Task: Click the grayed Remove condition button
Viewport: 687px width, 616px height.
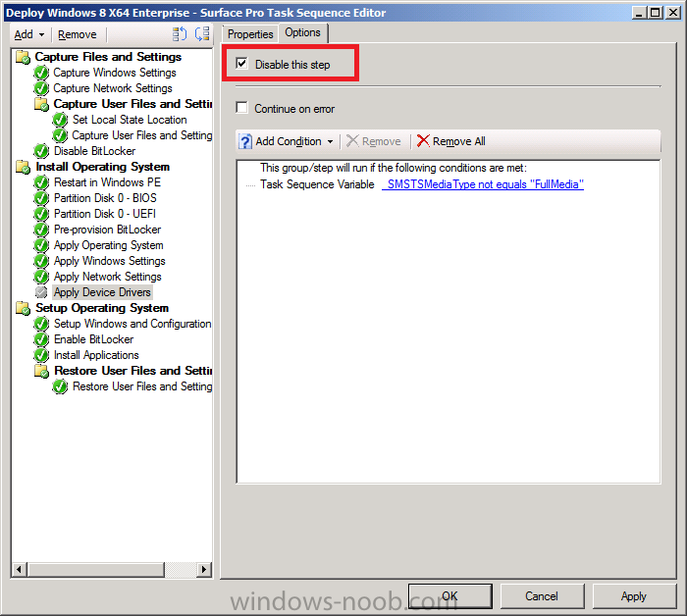Action: (x=374, y=141)
